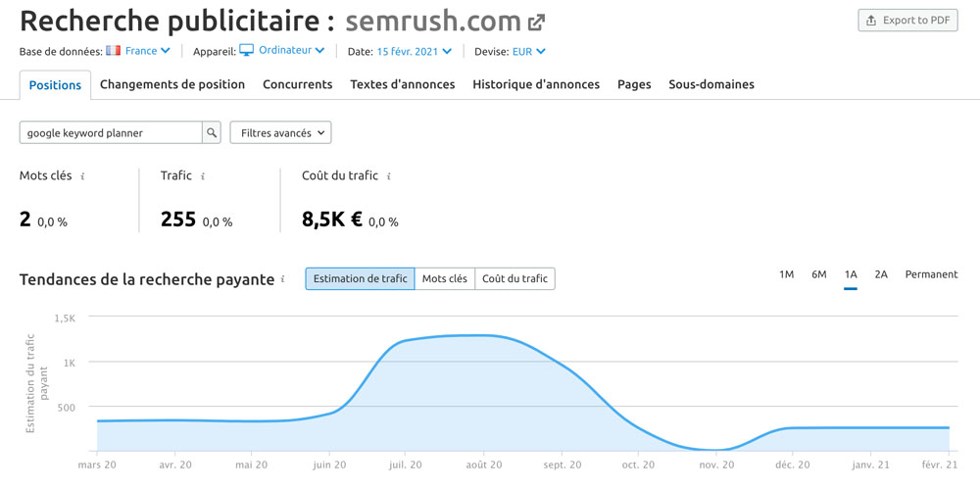The width and height of the screenshot is (980, 490).
Task: Export report to PDF
Action: click(x=907, y=21)
